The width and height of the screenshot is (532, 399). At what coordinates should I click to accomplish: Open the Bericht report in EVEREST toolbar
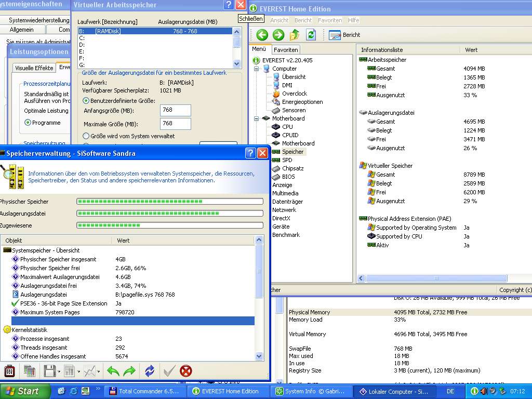point(344,35)
